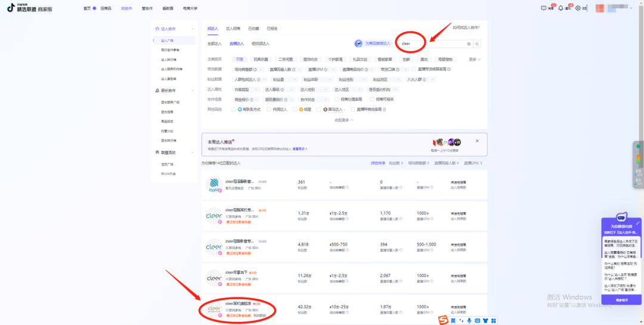Check the 黑马达人 checkbox
Screen dimensions: 644x325
pyautogui.click(x=318, y=110)
